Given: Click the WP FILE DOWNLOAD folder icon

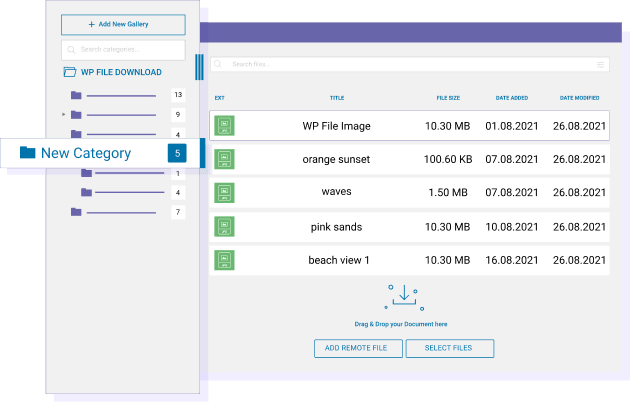Looking at the screenshot, I should click(x=70, y=72).
